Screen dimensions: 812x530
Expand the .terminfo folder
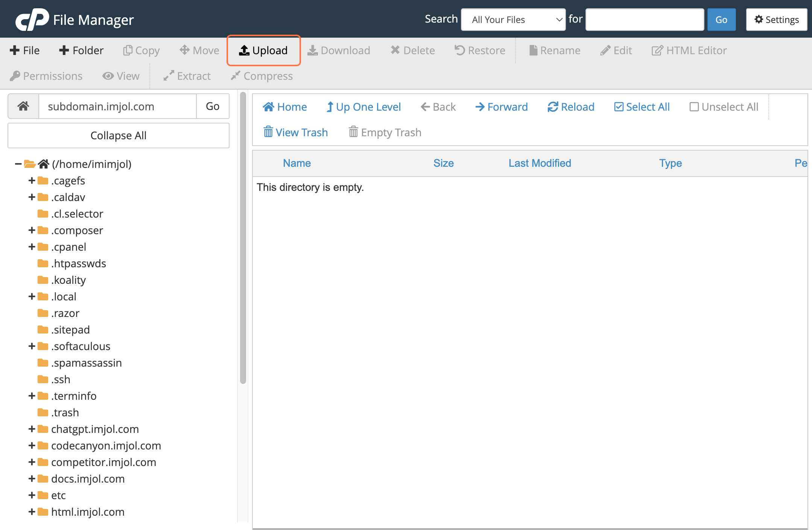32,396
